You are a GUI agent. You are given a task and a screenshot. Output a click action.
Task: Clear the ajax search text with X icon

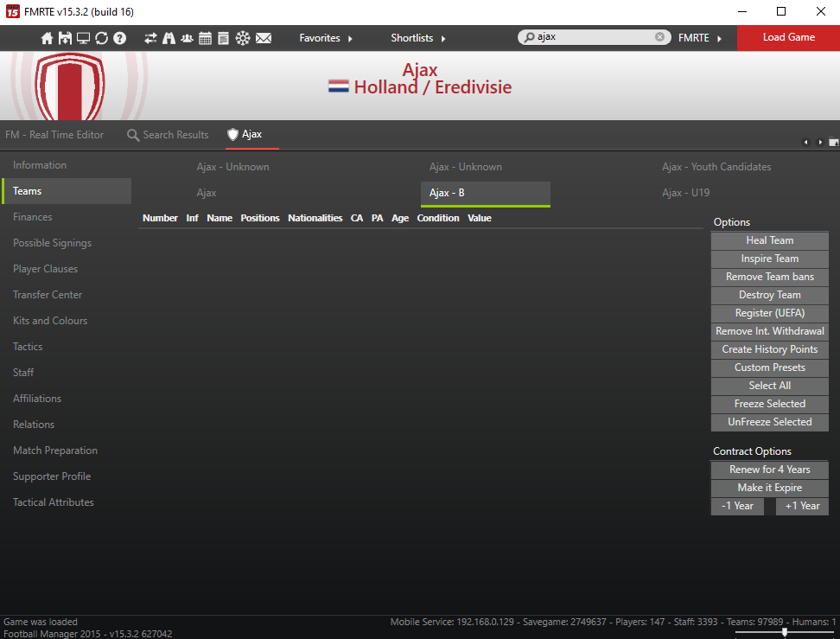[660, 36]
